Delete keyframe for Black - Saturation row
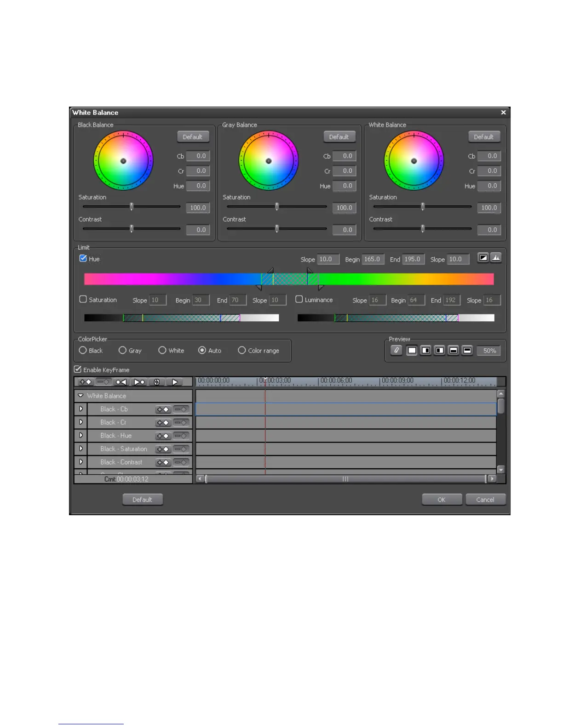This screenshot has height=728, width=563. pos(181,449)
